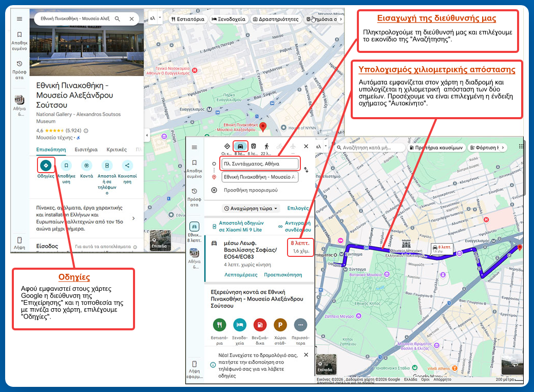
Task: Expand the place description with chevron
Action: 133,218
